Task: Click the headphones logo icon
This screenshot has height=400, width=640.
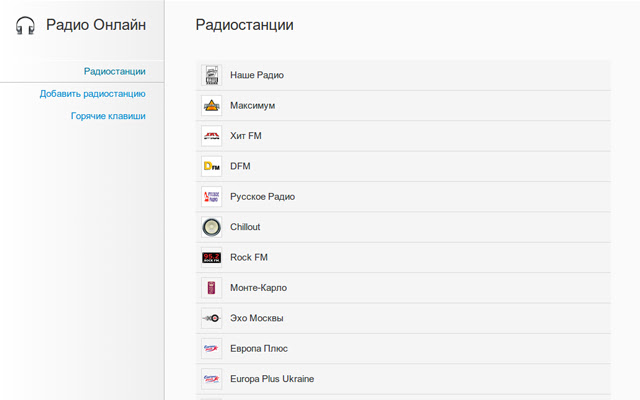Action: coord(26,26)
